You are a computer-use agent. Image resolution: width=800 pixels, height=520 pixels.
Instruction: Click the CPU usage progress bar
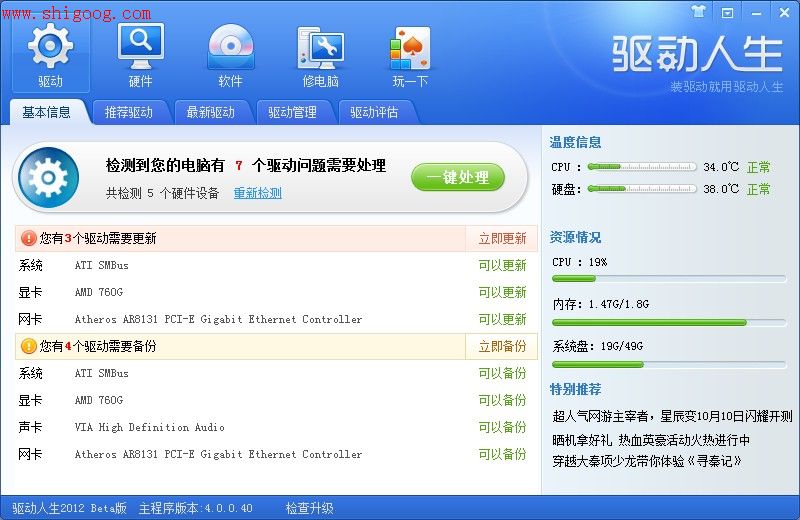pos(669,279)
